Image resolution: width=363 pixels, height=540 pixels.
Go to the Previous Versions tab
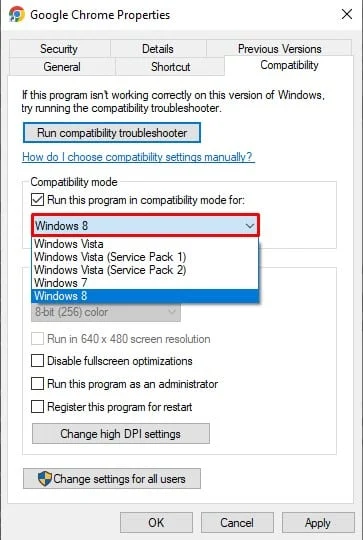(279, 49)
